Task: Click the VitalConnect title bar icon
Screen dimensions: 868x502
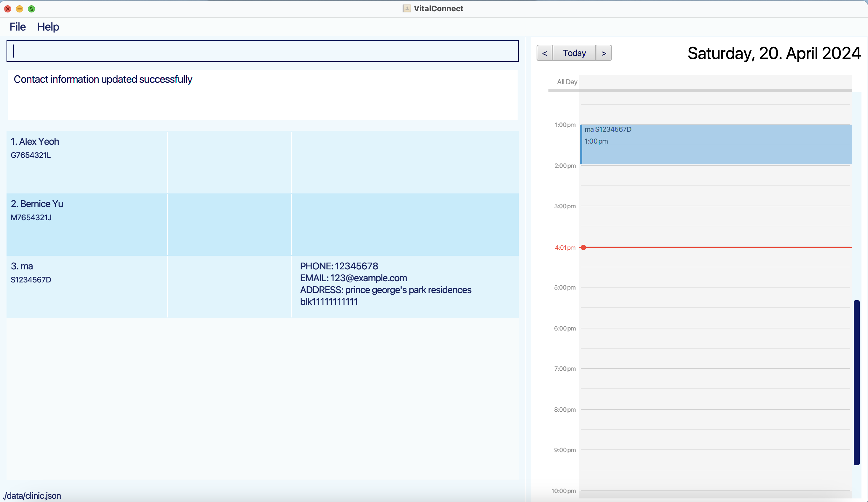Action: click(x=406, y=9)
